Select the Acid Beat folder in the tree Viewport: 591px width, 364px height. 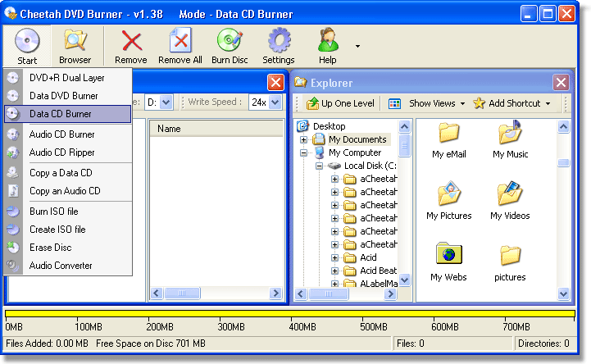tap(379, 271)
